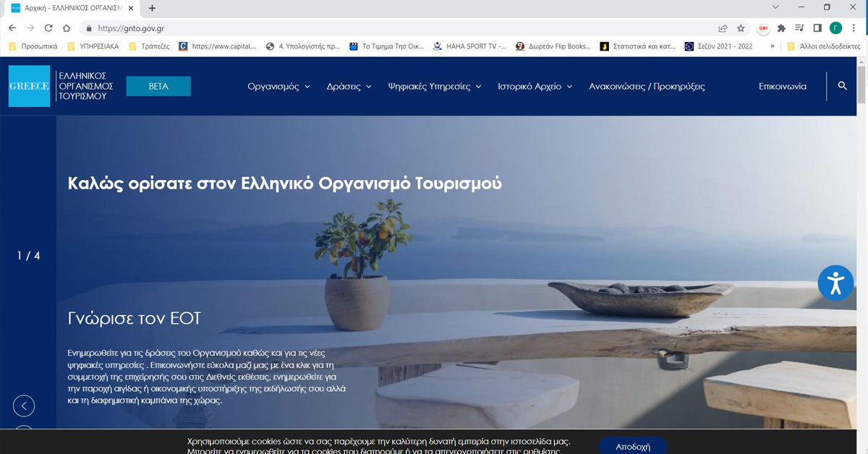Open Δωρεάν Flip Books bookmark
Image resolution: width=868 pixels, height=454 pixels.
(553, 46)
